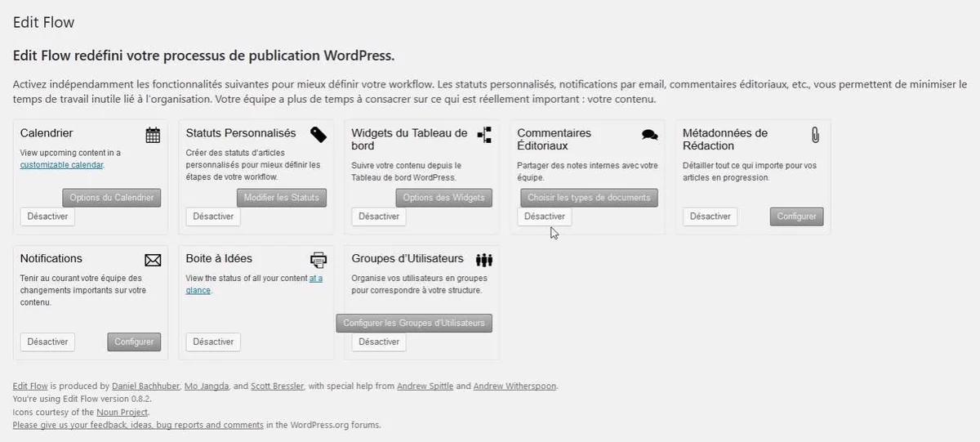This screenshot has height=442, width=980.
Task: Click the Boîte à Idées printer icon
Action: click(318, 261)
